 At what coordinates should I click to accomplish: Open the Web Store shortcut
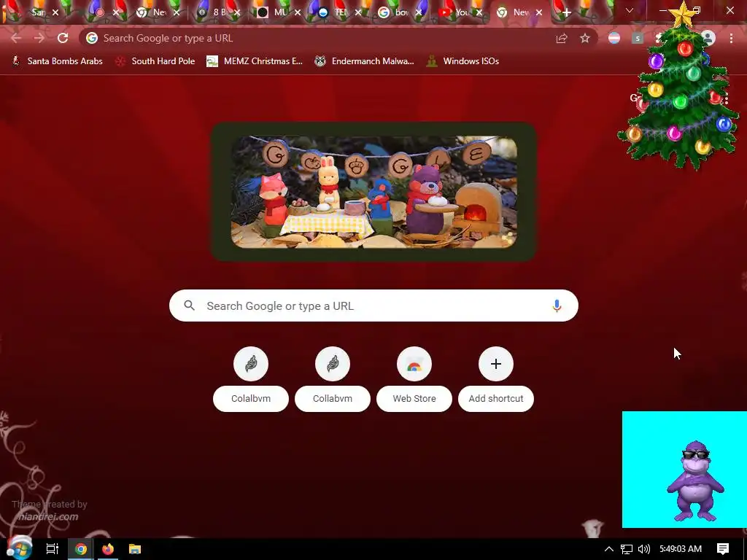coord(414,378)
